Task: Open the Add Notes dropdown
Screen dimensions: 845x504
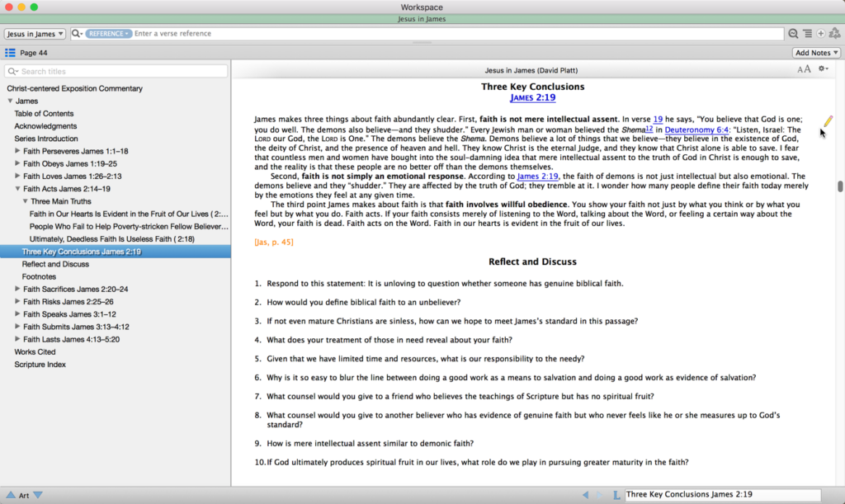Action: tap(816, 53)
